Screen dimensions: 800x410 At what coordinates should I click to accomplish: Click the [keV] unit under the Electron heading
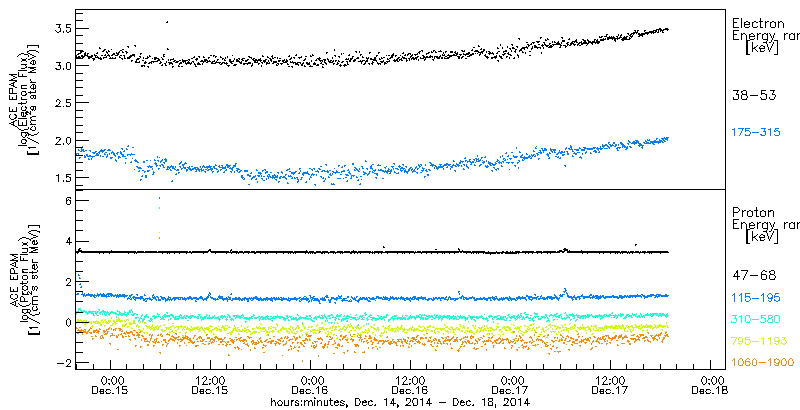click(x=762, y=49)
